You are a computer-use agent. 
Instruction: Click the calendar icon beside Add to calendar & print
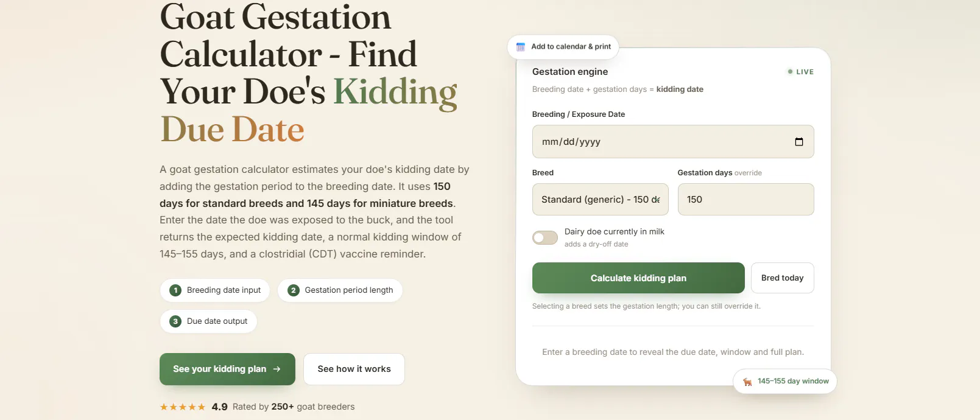pos(521,47)
